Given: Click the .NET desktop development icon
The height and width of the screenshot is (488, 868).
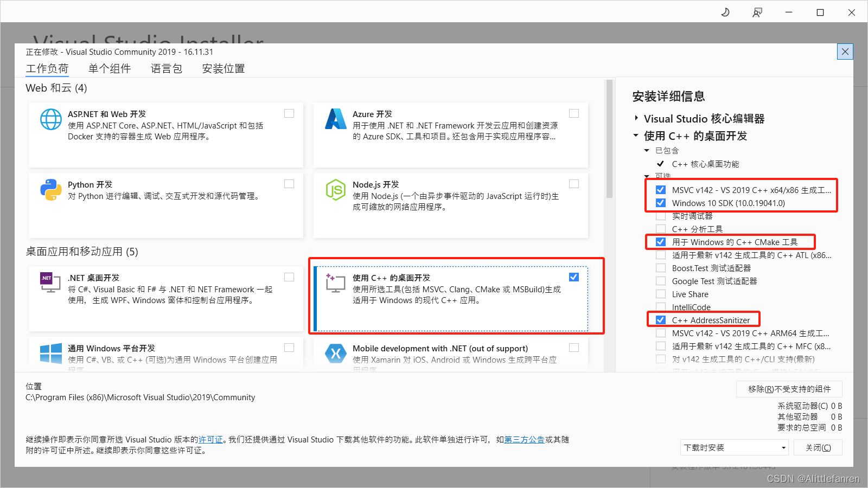Looking at the screenshot, I should [50, 282].
